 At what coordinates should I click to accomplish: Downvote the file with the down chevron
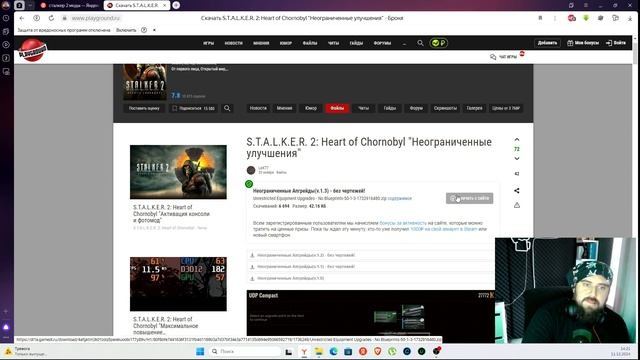click(x=517, y=158)
